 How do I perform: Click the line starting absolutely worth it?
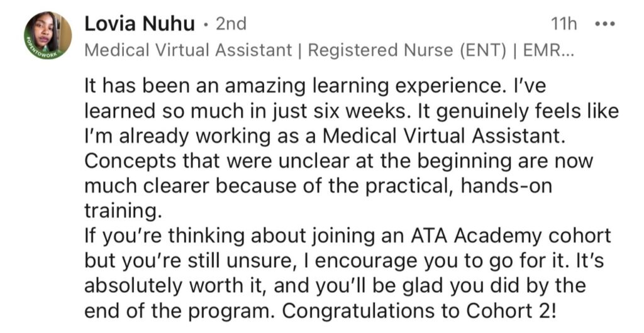[x=335, y=286]
